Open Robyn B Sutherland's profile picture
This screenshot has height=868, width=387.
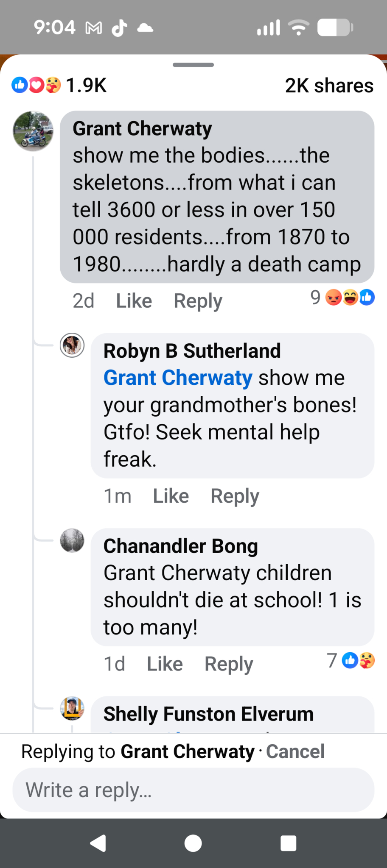[x=72, y=345]
